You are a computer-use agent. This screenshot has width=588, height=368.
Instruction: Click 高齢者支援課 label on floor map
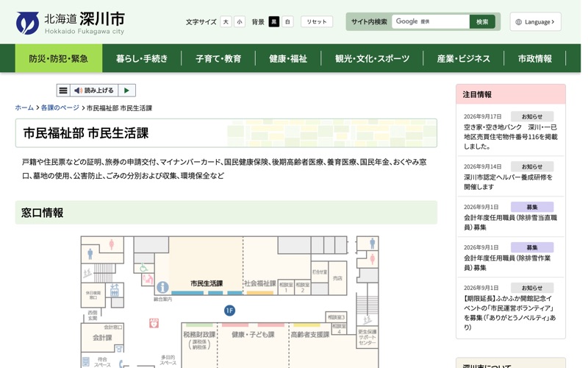pyautogui.click(x=310, y=335)
